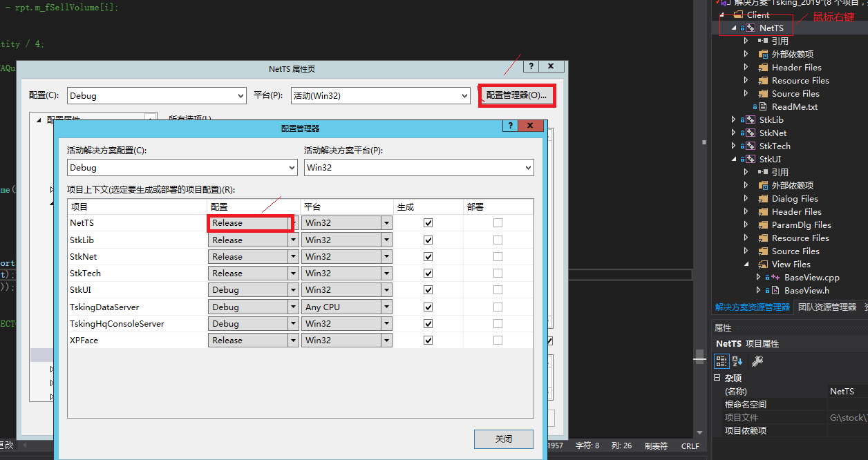Viewport: 868px width, 460px height.
Task: Toggle the 生成 checkbox for TskingHqConsoleServer
Action: coord(428,323)
